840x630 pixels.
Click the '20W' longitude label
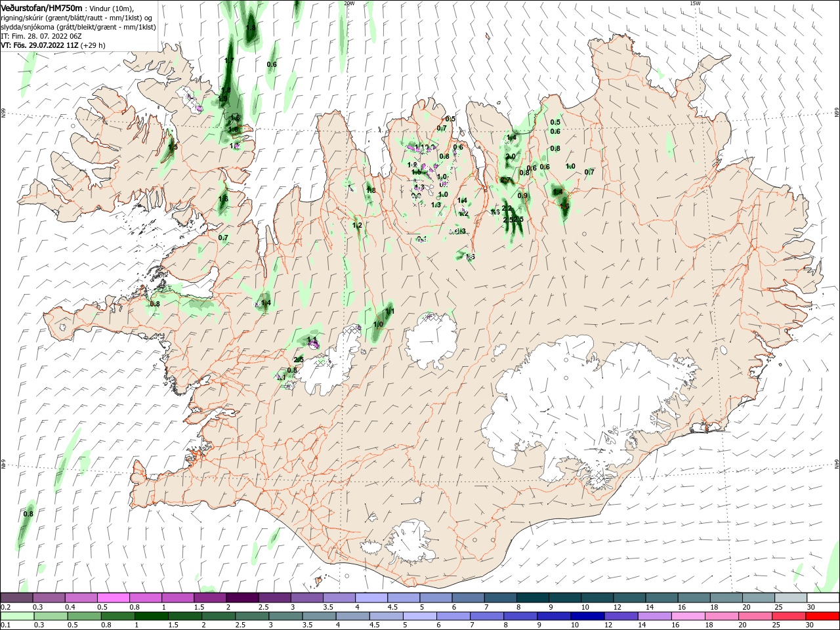(349, 3)
